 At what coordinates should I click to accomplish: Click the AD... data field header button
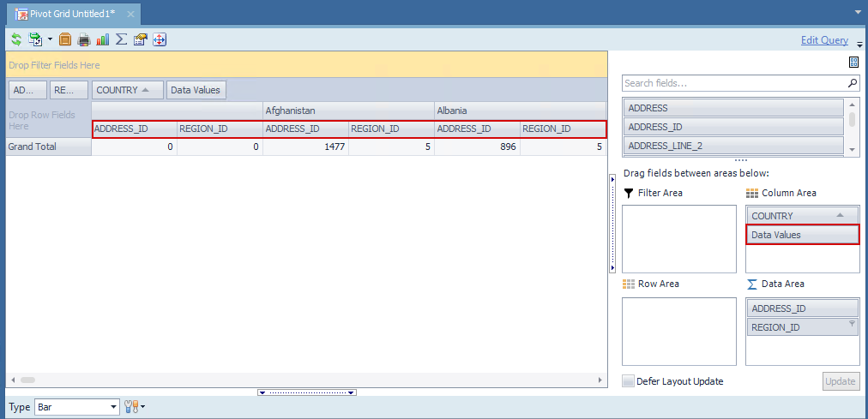pos(27,90)
